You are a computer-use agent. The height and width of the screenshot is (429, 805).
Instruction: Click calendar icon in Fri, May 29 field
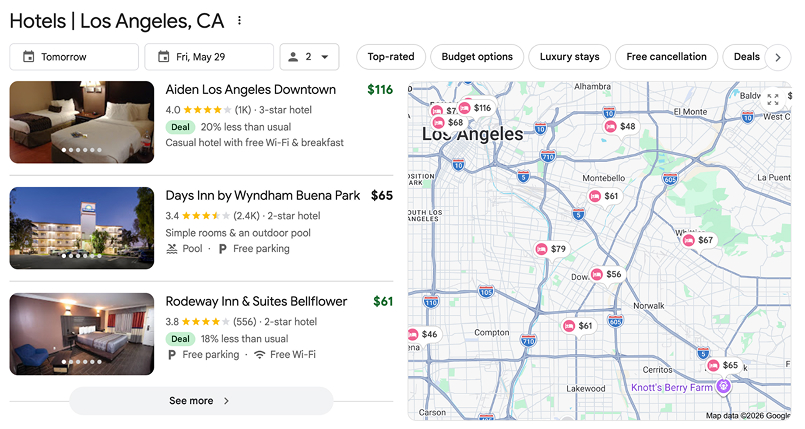(163, 57)
